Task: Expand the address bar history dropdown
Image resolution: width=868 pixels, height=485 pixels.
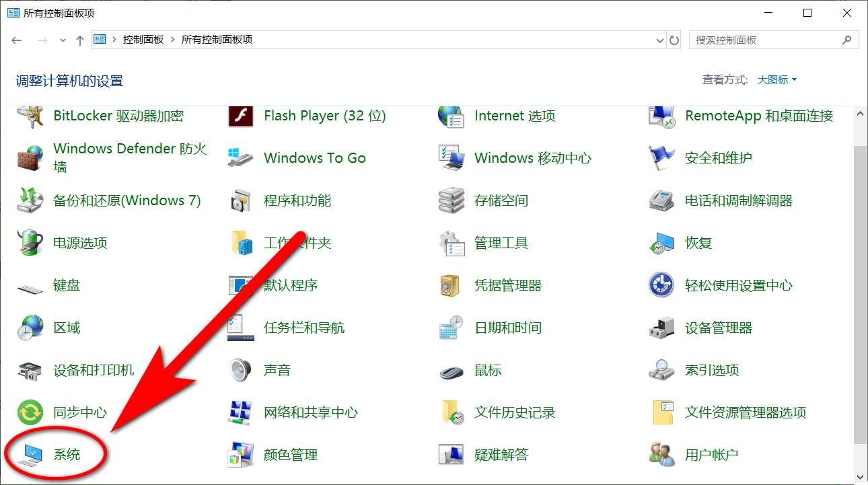Action: [x=659, y=40]
